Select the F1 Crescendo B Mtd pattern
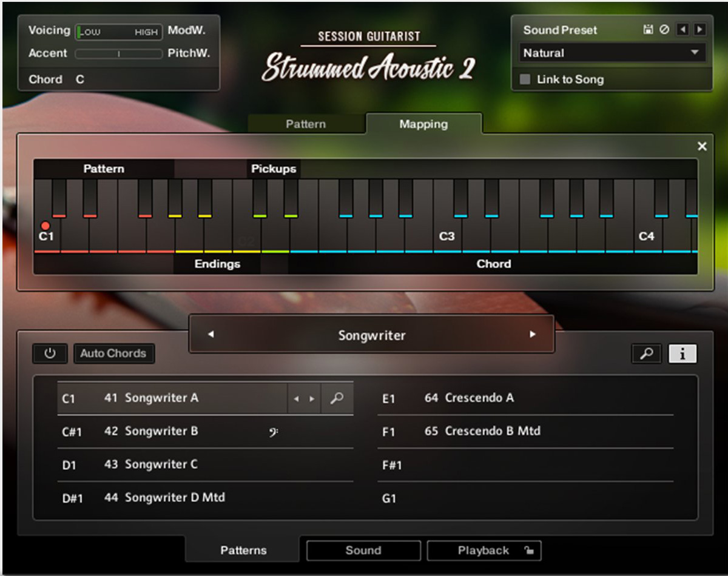The height and width of the screenshot is (576, 728). pyautogui.click(x=525, y=432)
